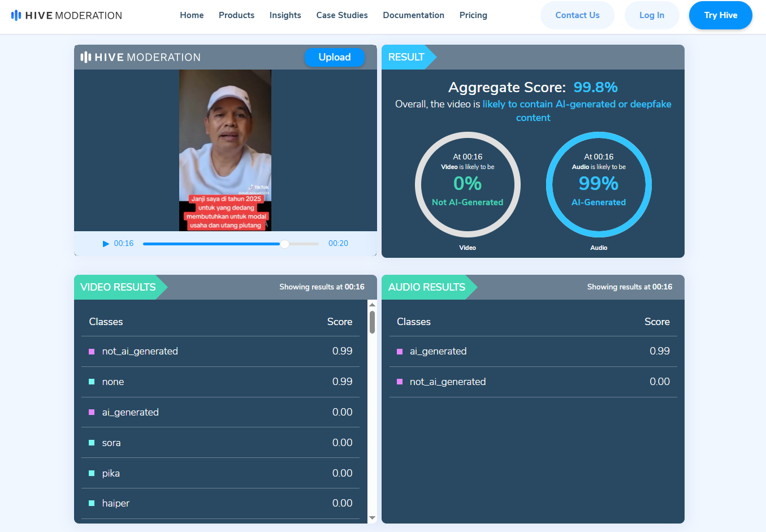Click the Audio 99% AI-Generated gauge

point(599,185)
